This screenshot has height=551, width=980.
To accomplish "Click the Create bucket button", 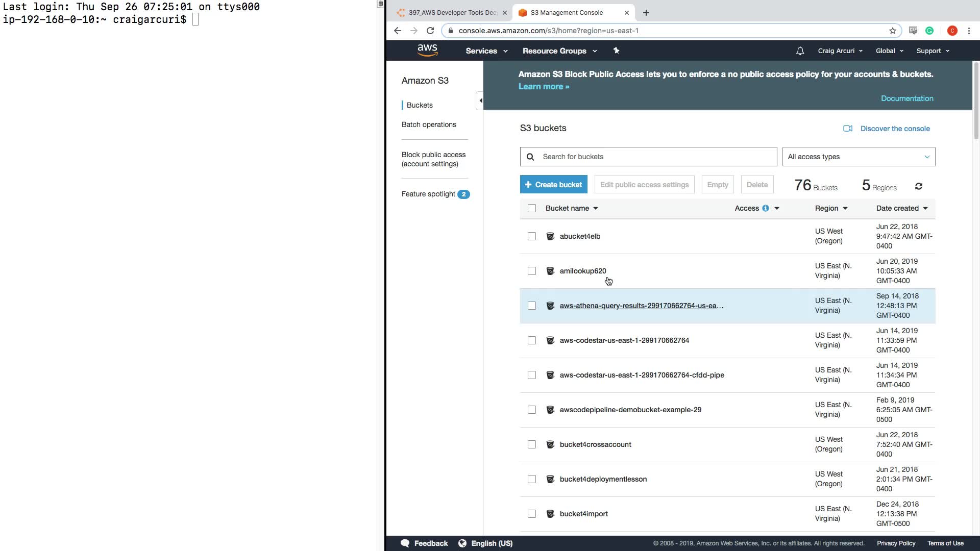I will point(553,185).
